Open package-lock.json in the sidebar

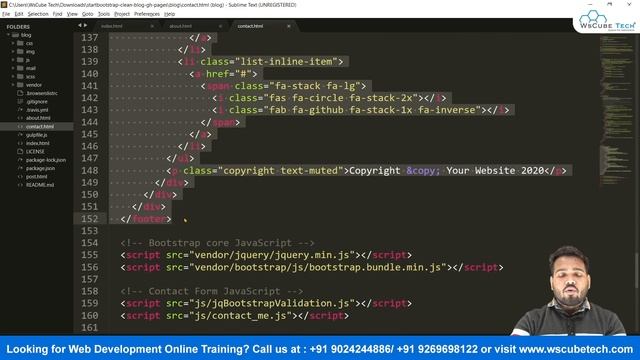[x=46, y=160]
